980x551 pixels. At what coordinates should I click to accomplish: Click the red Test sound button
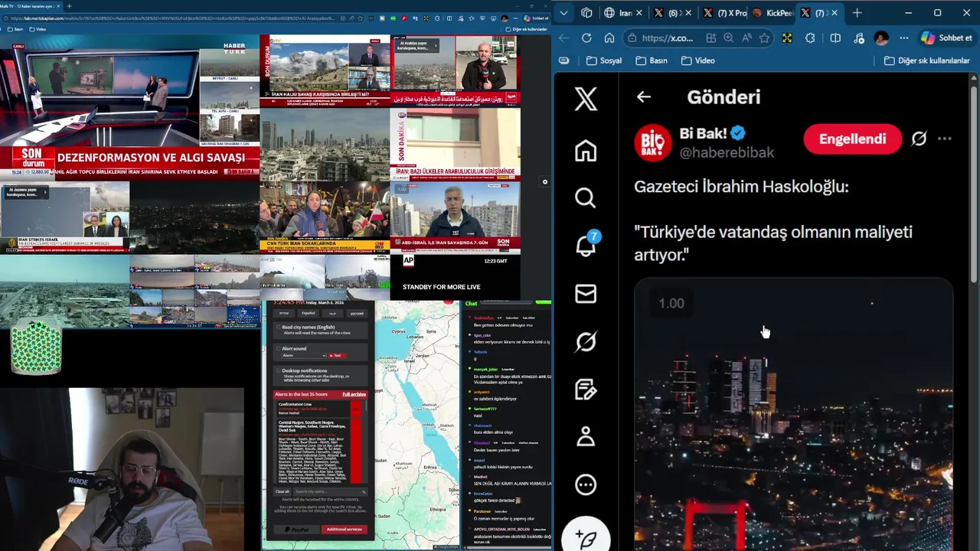point(336,355)
